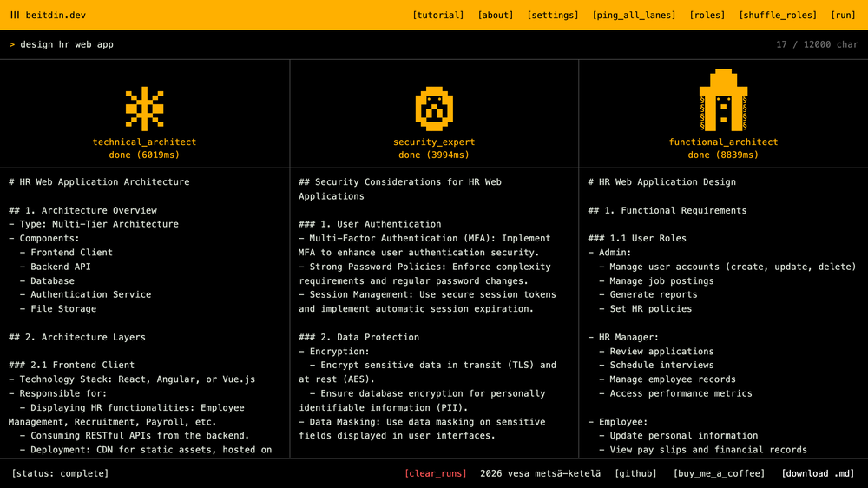Click the 'security_expert' role label
The height and width of the screenshot is (488, 868).
click(x=434, y=142)
